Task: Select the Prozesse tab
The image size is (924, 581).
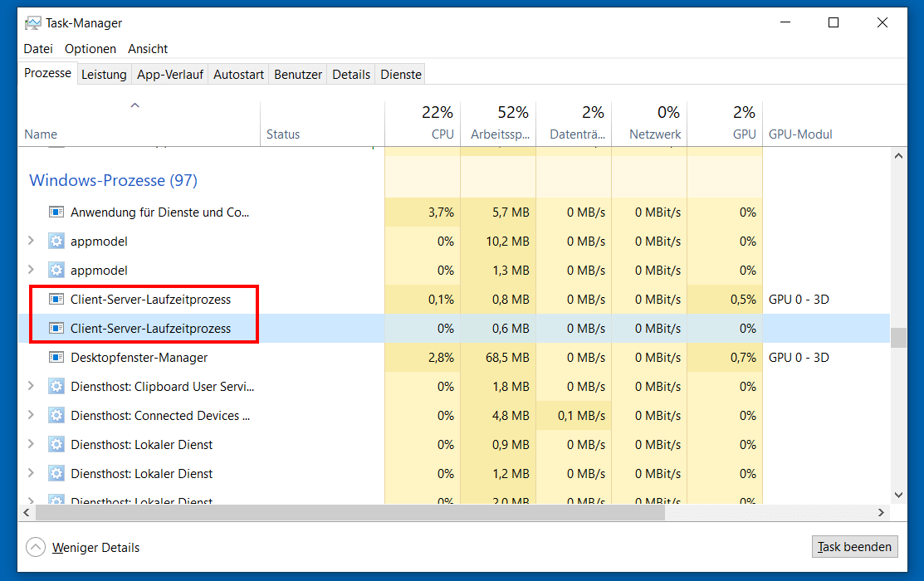Action: click(47, 73)
